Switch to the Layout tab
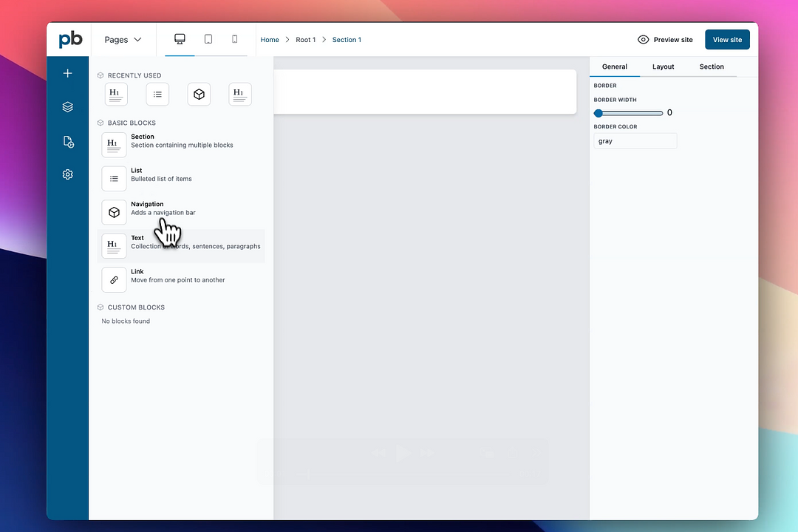The image size is (798, 532). pyautogui.click(x=663, y=66)
